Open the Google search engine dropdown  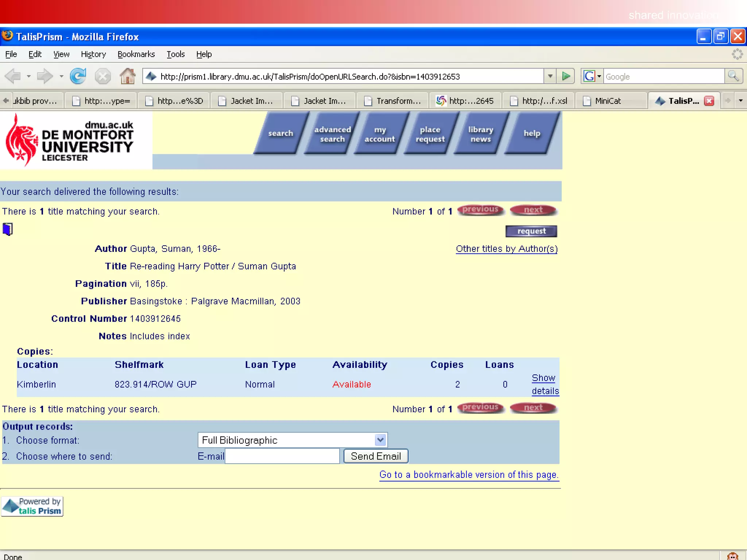[592, 76]
